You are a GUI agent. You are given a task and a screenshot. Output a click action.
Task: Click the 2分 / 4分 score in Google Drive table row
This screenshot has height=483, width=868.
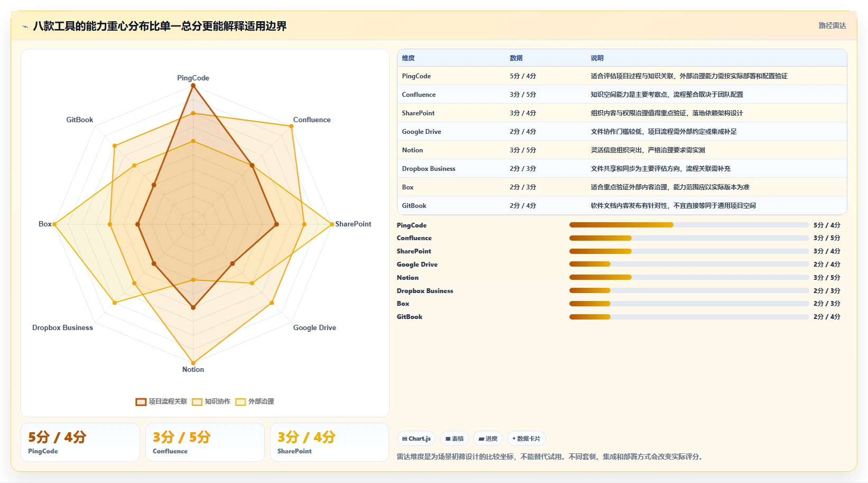pos(523,132)
